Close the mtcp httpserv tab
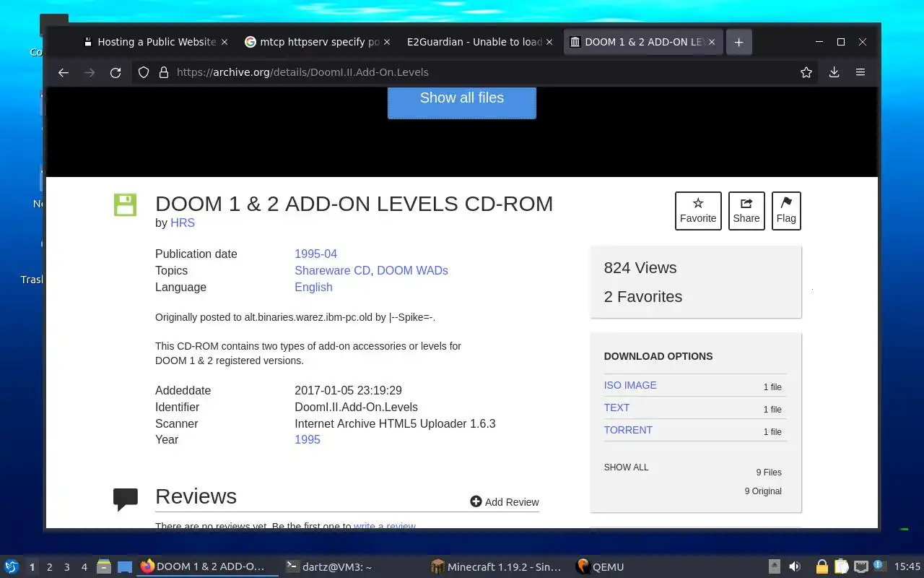Screen dimensions: 924x578 click(x=387, y=42)
